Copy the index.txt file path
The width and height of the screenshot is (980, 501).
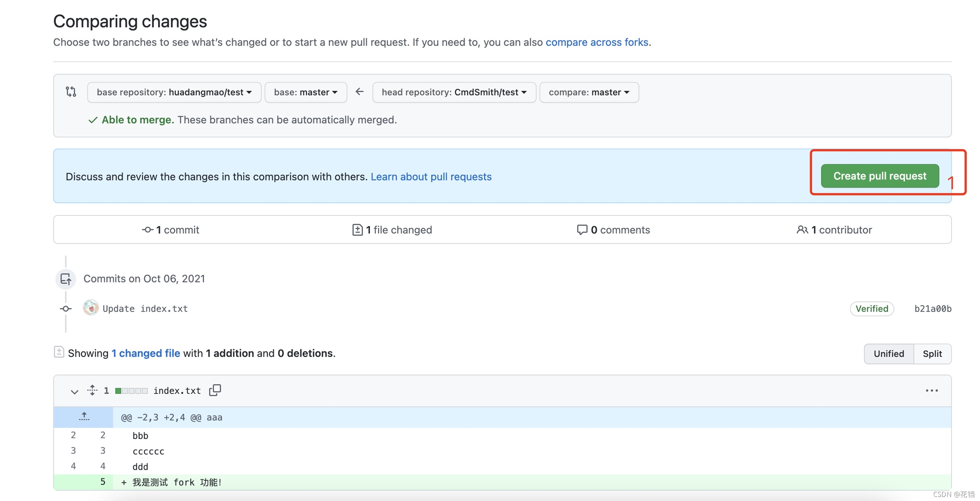point(215,390)
